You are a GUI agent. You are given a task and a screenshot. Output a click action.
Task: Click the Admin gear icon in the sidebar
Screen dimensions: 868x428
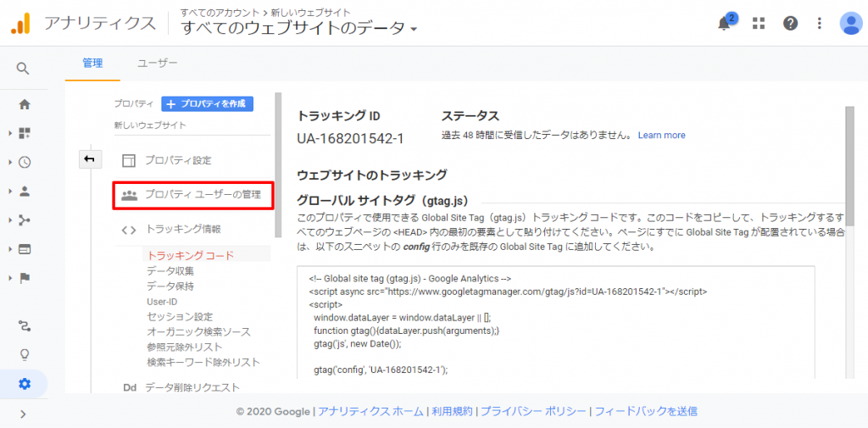click(25, 384)
